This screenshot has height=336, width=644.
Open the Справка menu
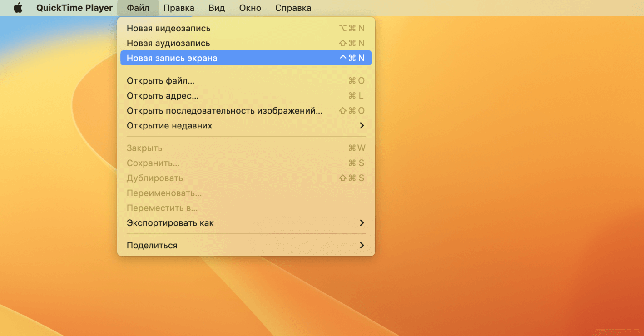[293, 8]
